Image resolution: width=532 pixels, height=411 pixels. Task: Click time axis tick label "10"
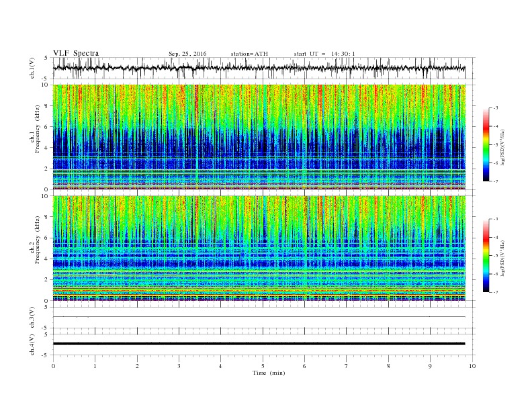(x=472, y=366)
